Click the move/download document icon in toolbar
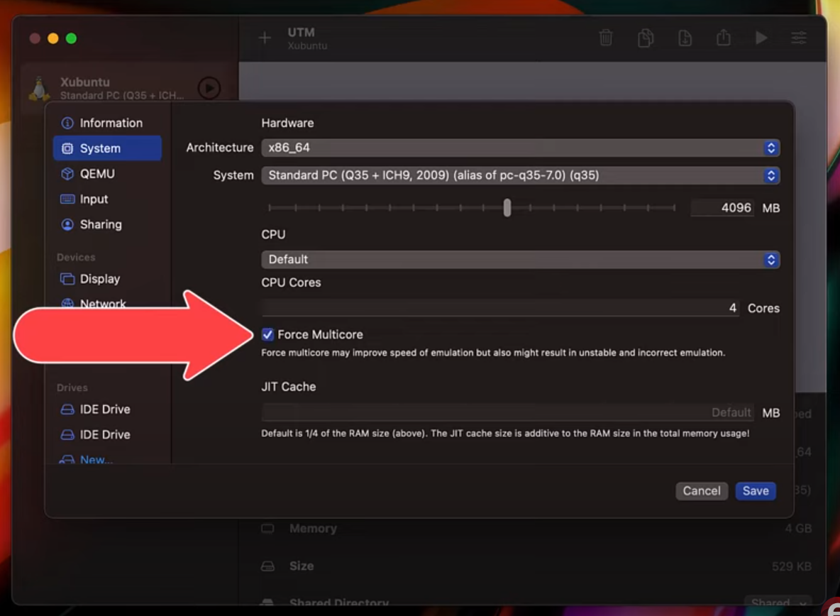The height and width of the screenshot is (616, 840). [x=685, y=38]
